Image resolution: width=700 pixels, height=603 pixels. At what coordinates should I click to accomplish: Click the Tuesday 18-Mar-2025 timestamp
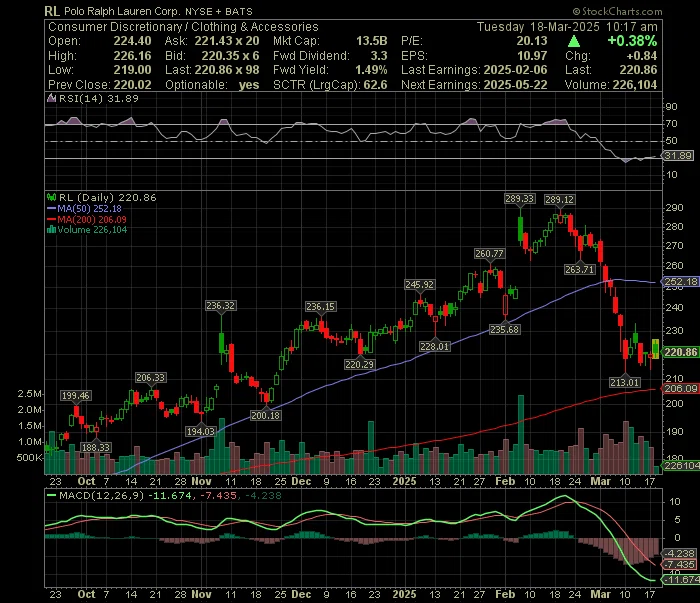click(x=567, y=27)
